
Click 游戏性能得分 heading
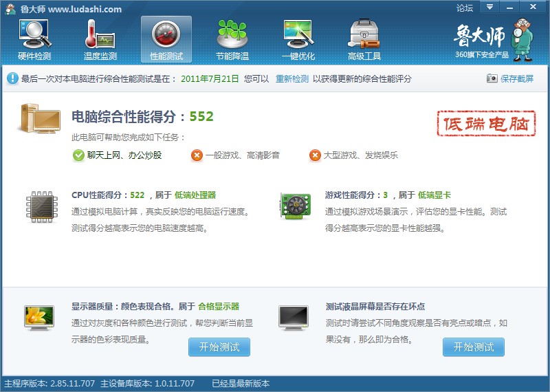click(349, 195)
